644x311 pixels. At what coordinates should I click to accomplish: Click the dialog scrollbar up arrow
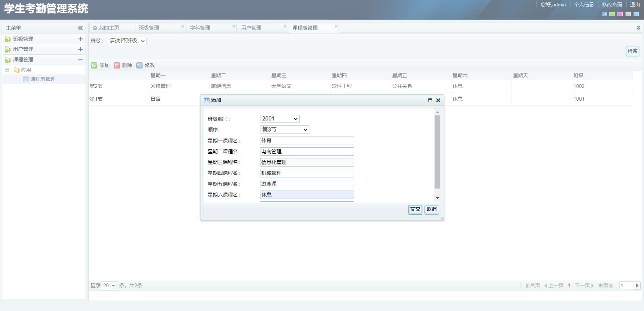[437, 112]
